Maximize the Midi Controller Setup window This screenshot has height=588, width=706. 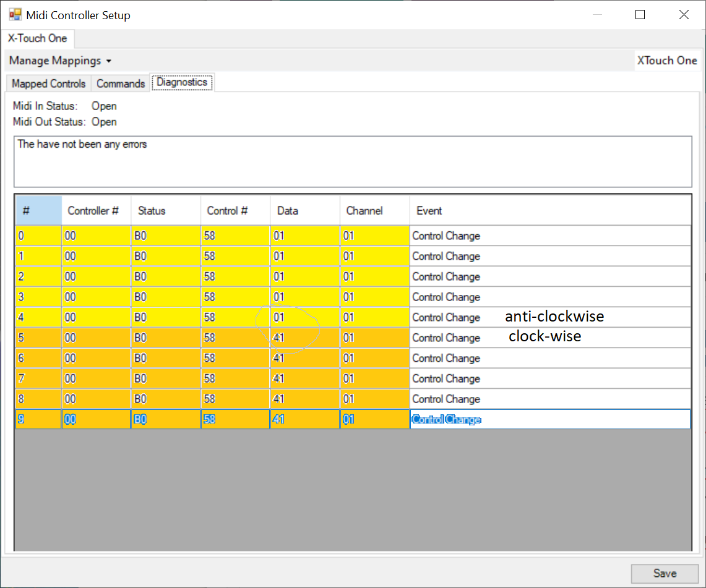tap(640, 15)
